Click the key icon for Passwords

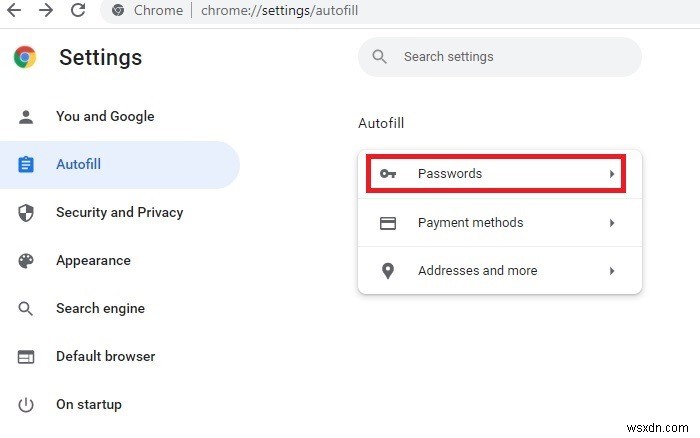pos(388,174)
